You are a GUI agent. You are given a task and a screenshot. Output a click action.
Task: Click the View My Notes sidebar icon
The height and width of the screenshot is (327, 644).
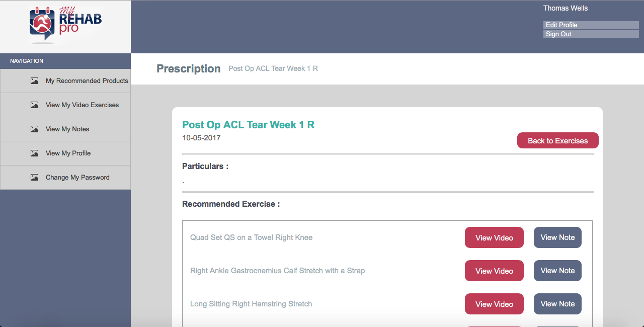click(34, 129)
